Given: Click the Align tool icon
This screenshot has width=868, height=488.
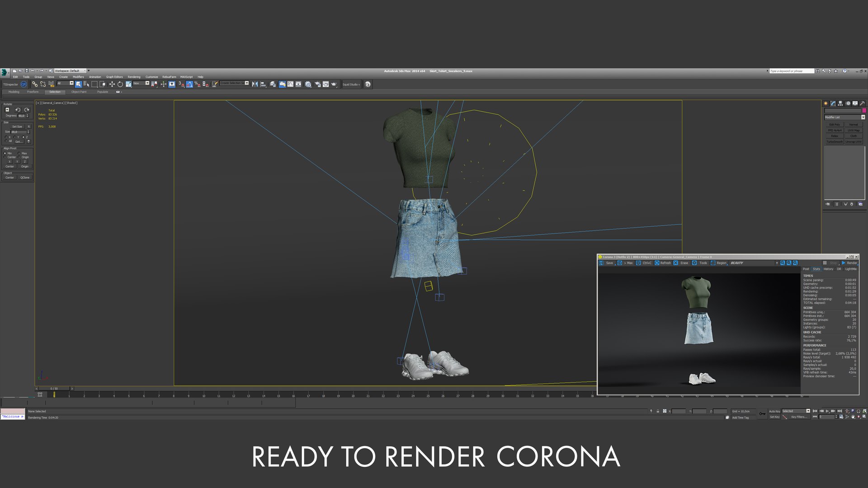Looking at the screenshot, I should point(263,84).
